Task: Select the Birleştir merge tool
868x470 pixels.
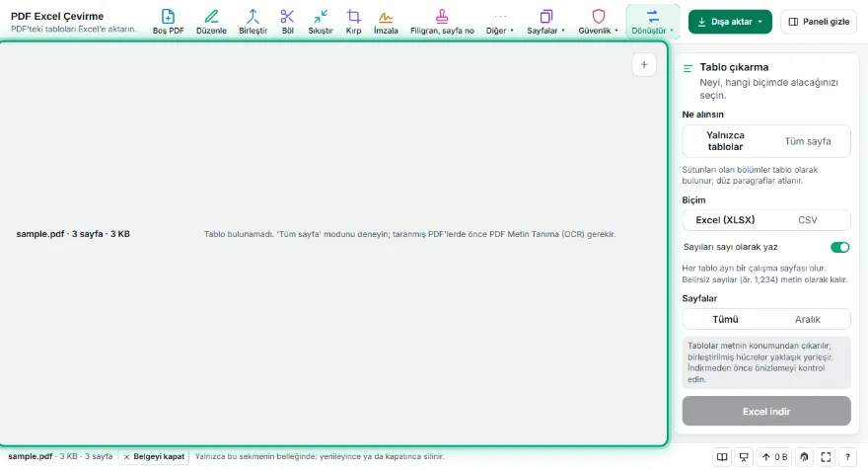Action: tap(253, 22)
